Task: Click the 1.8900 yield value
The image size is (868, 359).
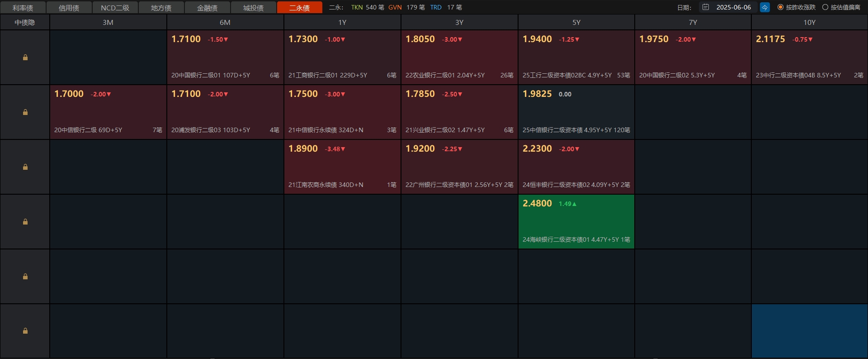Action: point(303,149)
